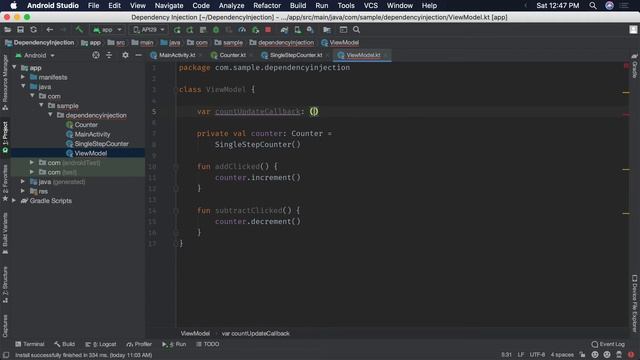Click the LF line separator widget
The width and height of the screenshot is (640, 360).
click(x=521, y=355)
